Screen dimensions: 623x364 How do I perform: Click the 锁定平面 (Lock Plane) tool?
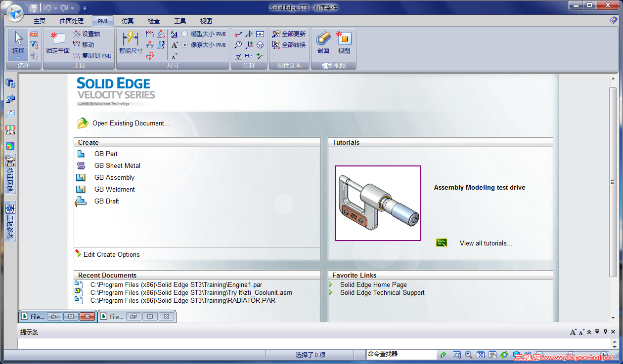click(x=58, y=43)
